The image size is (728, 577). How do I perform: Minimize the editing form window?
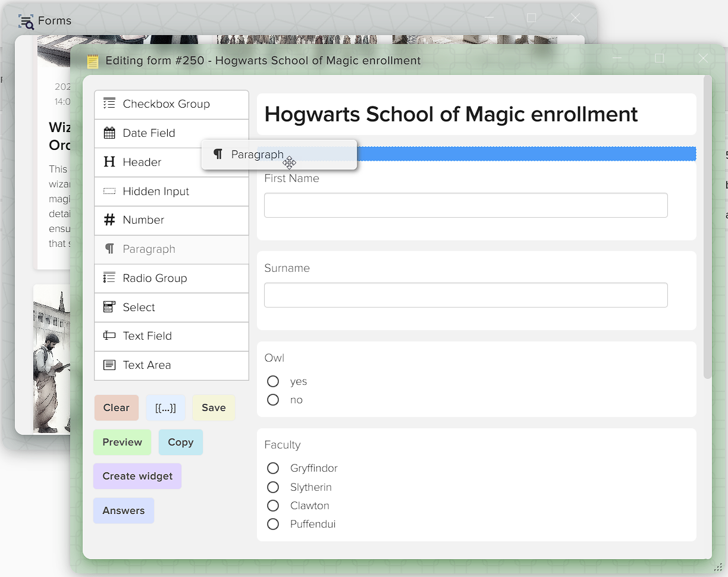[x=617, y=58]
